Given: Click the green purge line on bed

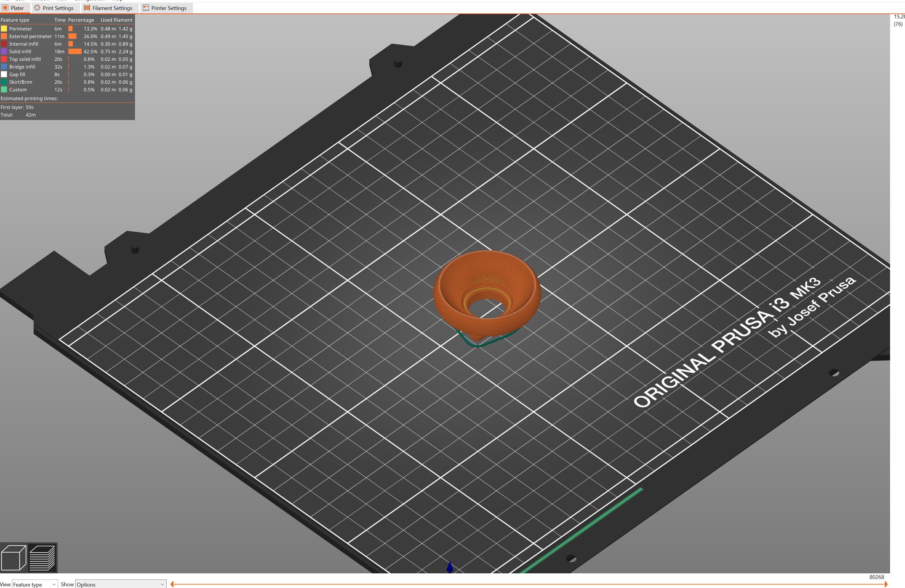Looking at the screenshot, I should pyautogui.click(x=581, y=531).
